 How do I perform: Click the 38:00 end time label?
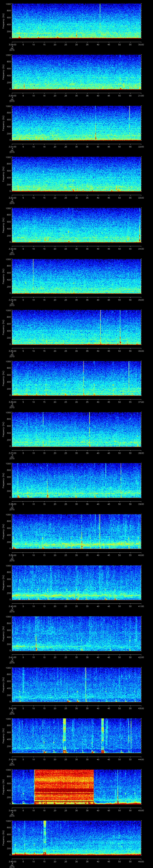point(141,453)
